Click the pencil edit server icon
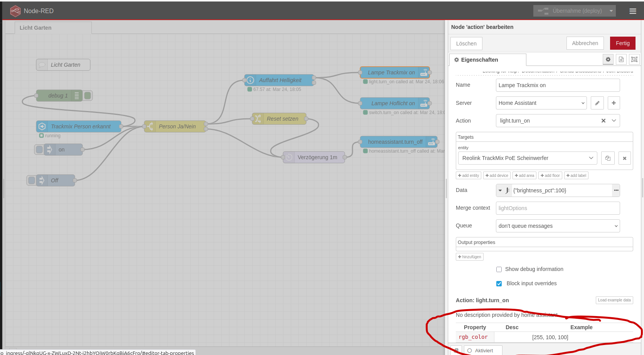Screen dimensions: 644x355 (597, 103)
